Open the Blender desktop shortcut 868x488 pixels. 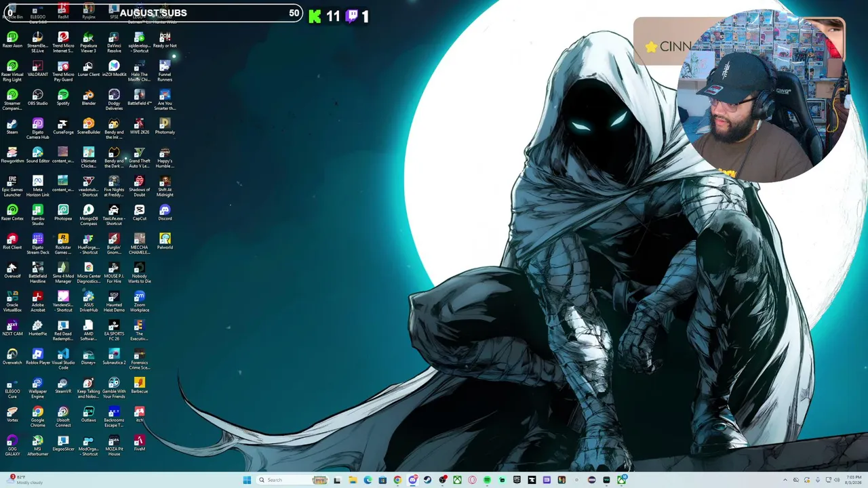point(89,98)
